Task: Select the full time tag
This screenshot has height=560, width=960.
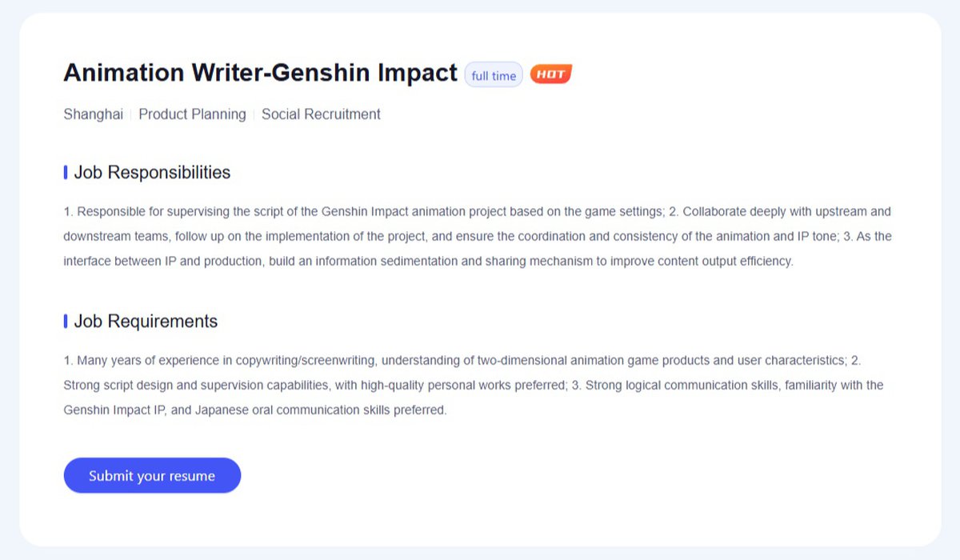Action: pyautogui.click(x=494, y=75)
